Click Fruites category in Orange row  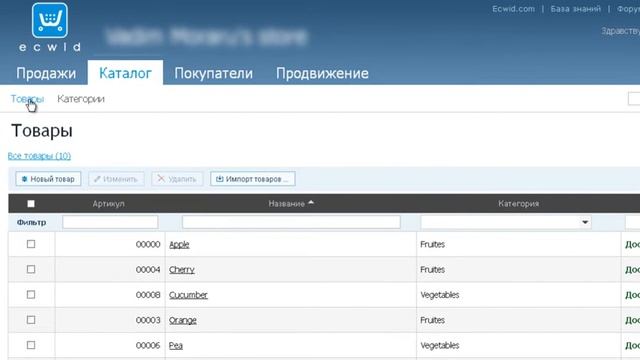click(x=433, y=320)
